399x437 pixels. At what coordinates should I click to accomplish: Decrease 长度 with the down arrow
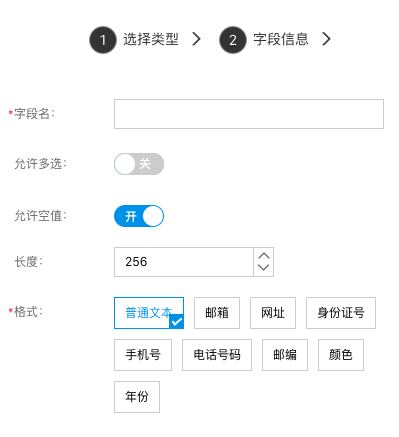pyautogui.click(x=264, y=267)
